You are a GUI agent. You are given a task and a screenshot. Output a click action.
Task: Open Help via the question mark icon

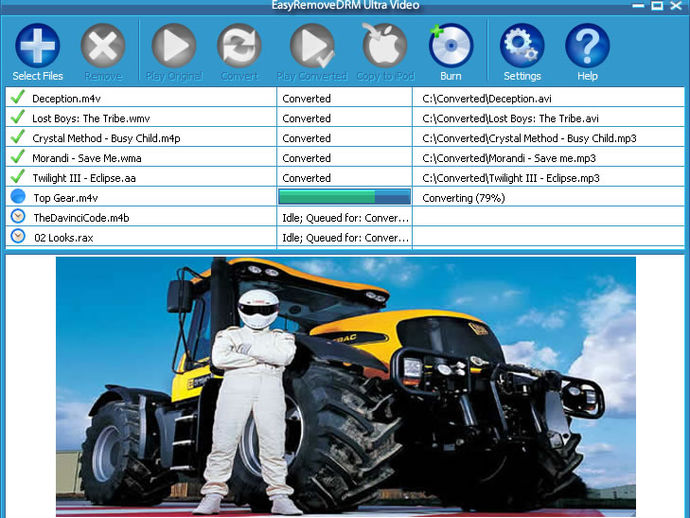[587, 45]
